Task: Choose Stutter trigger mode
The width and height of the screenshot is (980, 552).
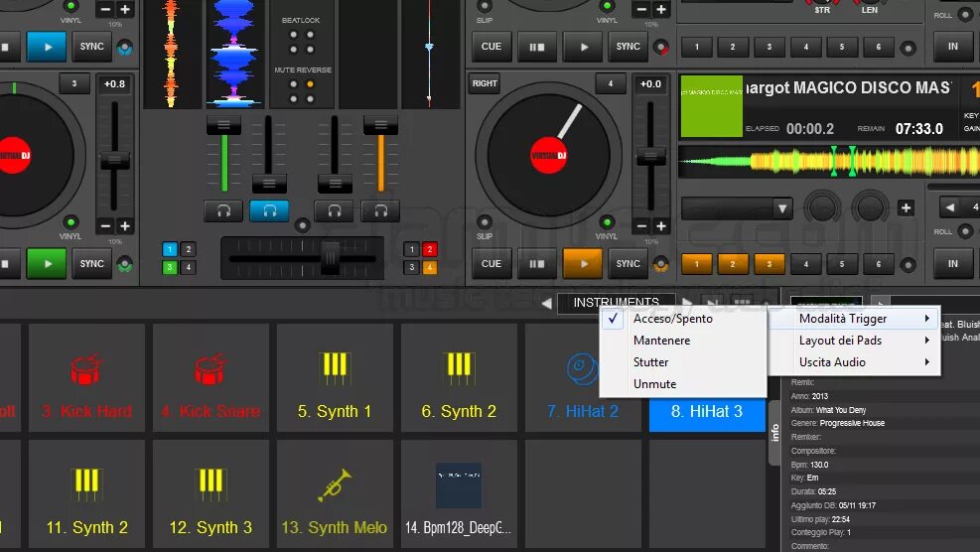Action: 683,362
